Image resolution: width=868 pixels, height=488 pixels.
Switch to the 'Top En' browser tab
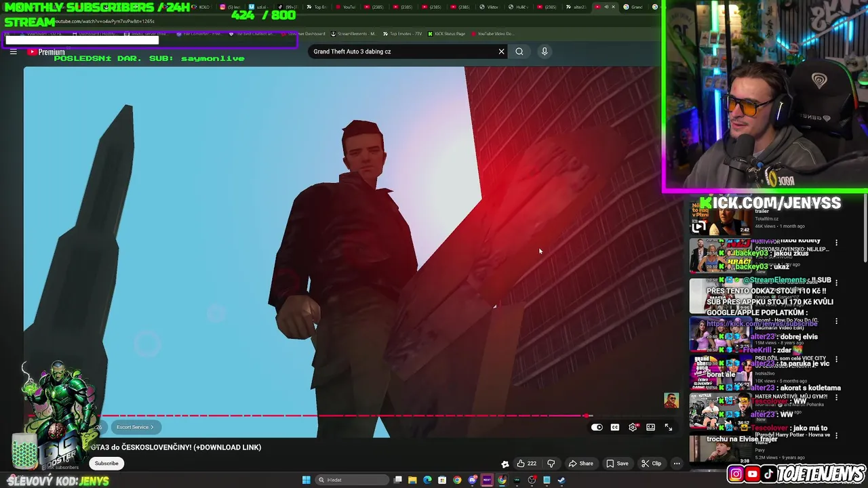316,7
